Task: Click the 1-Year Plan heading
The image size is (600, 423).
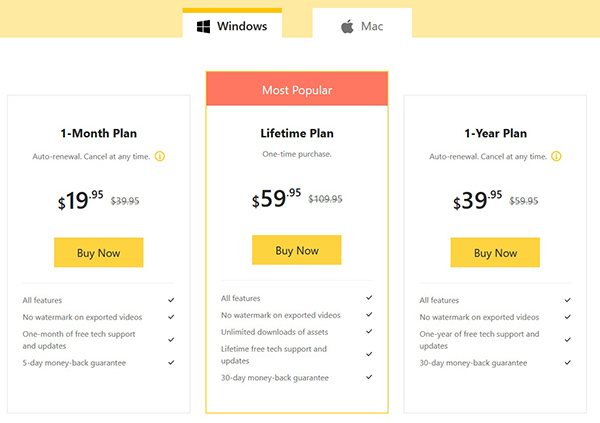Action: (x=496, y=133)
